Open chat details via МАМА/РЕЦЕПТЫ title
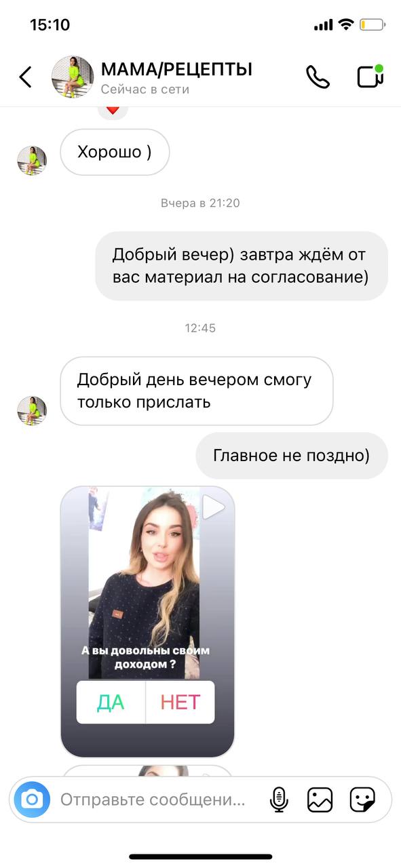 (x=176, y=69)
